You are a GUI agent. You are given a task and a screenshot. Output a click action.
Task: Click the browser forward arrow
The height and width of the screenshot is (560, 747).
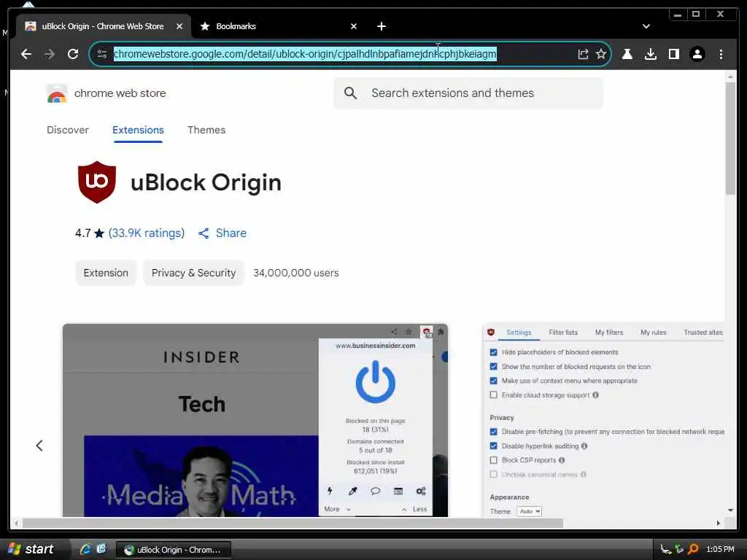click(50, 54)
